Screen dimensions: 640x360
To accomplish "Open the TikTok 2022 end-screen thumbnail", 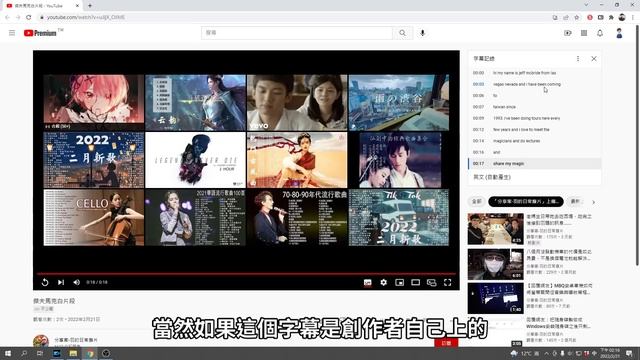I will coord(399,217).
